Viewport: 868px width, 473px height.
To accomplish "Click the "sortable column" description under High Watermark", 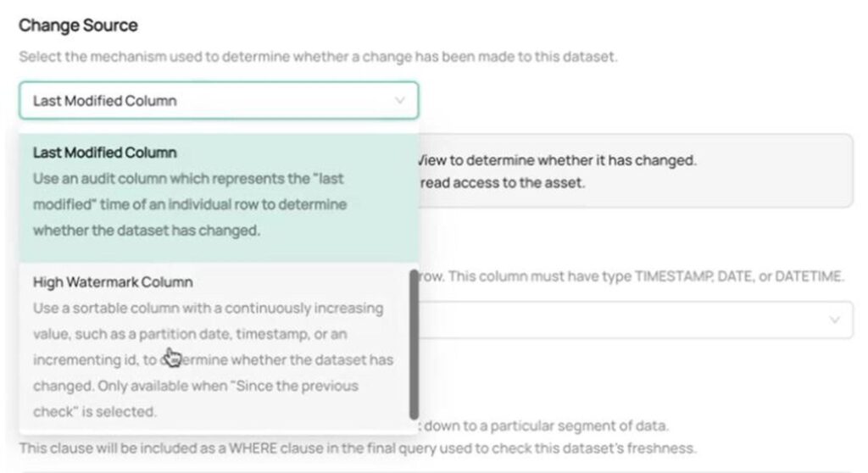I will [208, 308].
